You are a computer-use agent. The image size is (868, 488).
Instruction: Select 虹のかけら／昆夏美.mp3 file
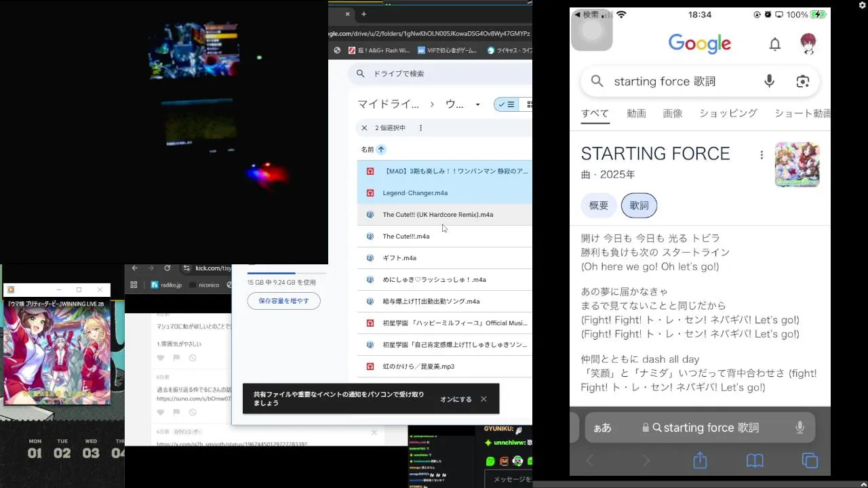tap(444, 366)
